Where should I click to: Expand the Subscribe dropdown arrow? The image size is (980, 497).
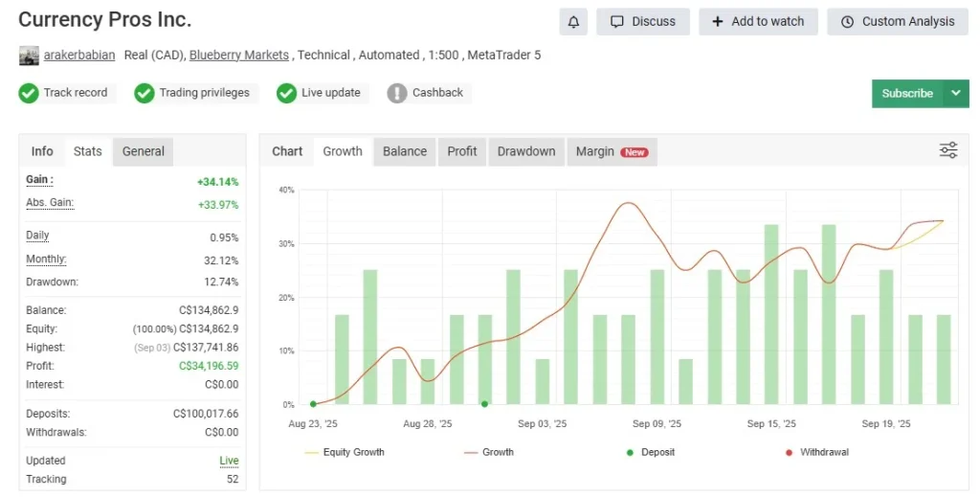[955, 93]
